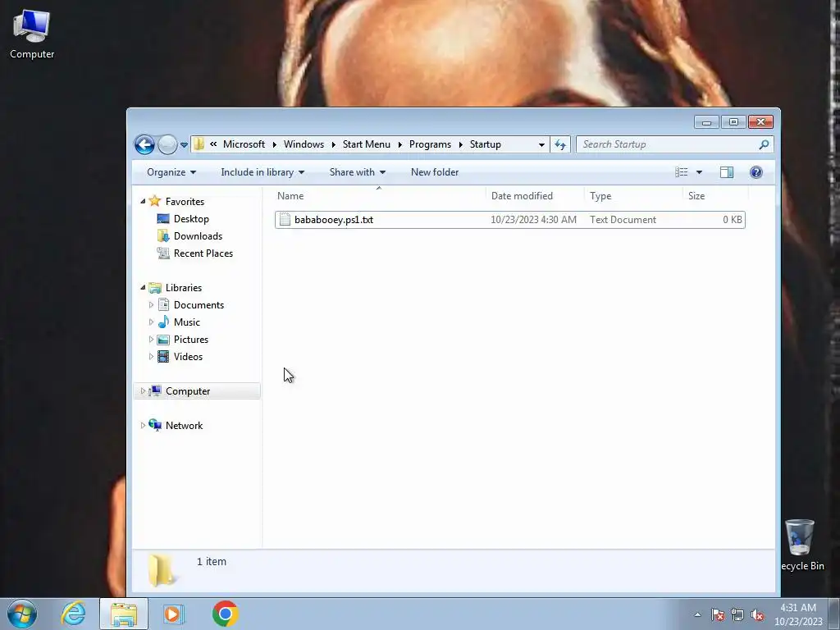Open the More view options arrow
This screenshot has width=840, height=630.
tap(699, 172)
